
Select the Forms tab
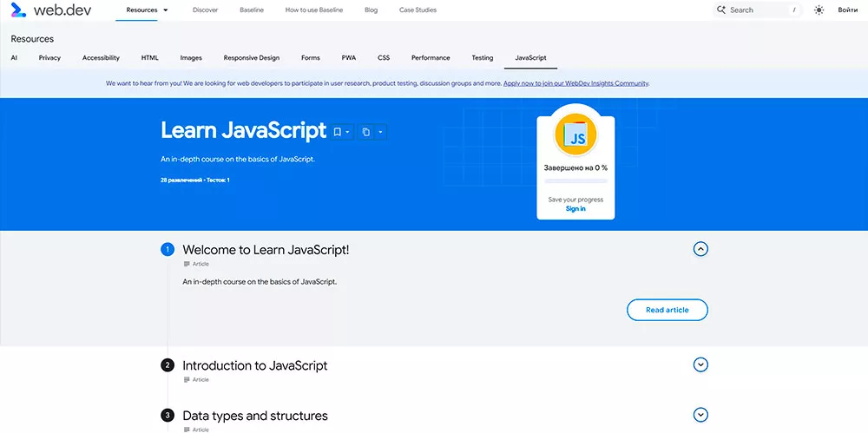tap(311, 57)
